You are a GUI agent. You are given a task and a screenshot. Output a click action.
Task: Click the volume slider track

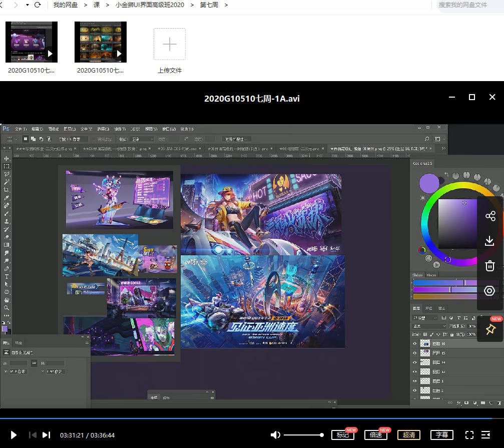pos(304,435)
